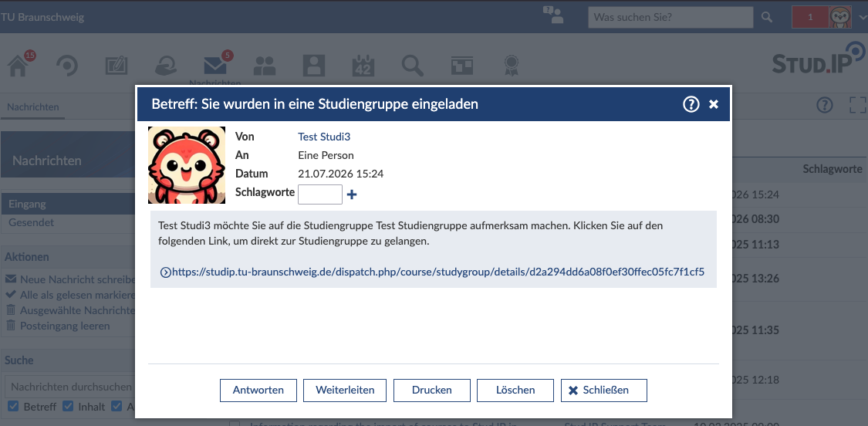Select Eingang in the sidebar
The height and width of the screenshot is (426, 868).
69,204
